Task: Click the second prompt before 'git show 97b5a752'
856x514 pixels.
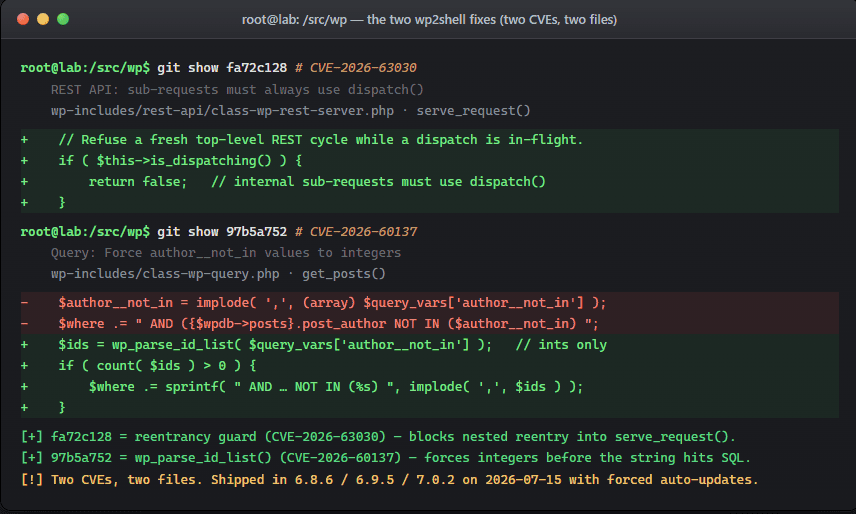Action: coord(85,232)
